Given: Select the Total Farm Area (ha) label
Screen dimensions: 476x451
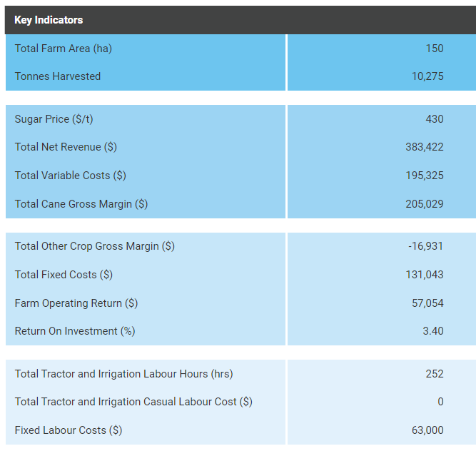Looking at the screenshot, I should [x=63, y=49].
